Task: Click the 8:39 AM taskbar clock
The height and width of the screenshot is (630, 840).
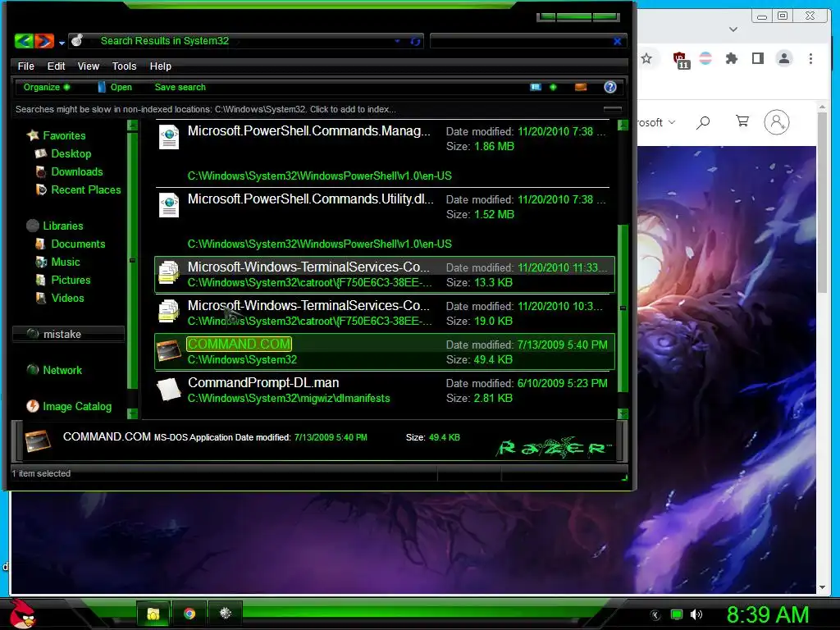Action: tap(768, 614)
